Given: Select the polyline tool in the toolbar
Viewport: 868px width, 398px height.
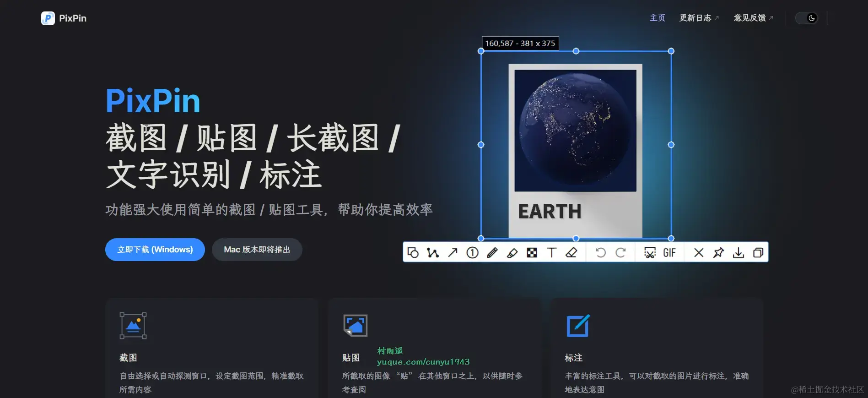Looking at the screenshot, I should click(x=433, y=252).
